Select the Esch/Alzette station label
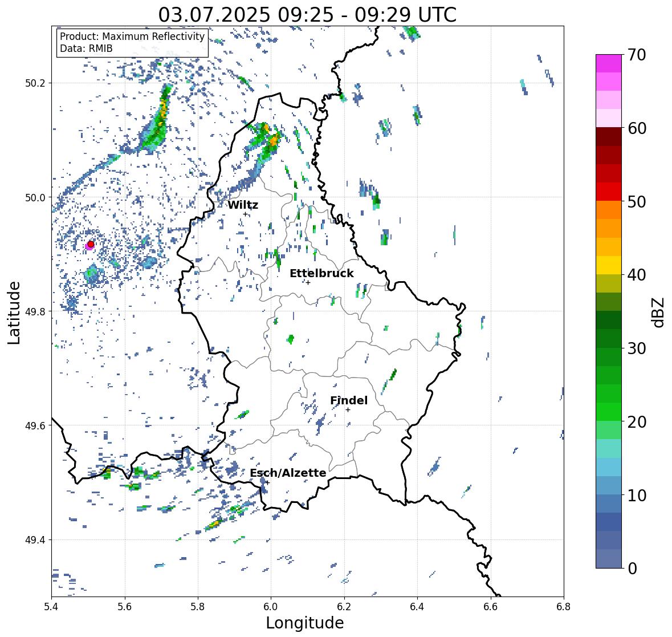The width and height of the screenshot is (672, 637). point(288,473)
